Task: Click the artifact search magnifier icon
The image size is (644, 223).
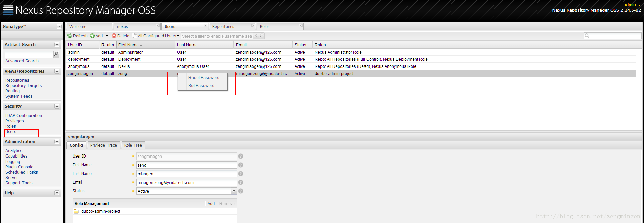Action: coord(56,54)
